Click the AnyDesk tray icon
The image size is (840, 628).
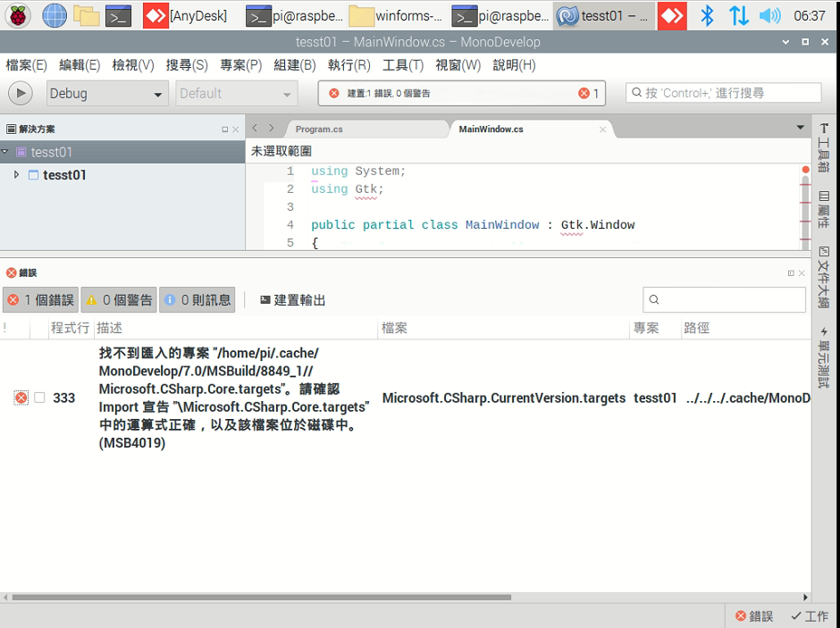click(672, 16)
